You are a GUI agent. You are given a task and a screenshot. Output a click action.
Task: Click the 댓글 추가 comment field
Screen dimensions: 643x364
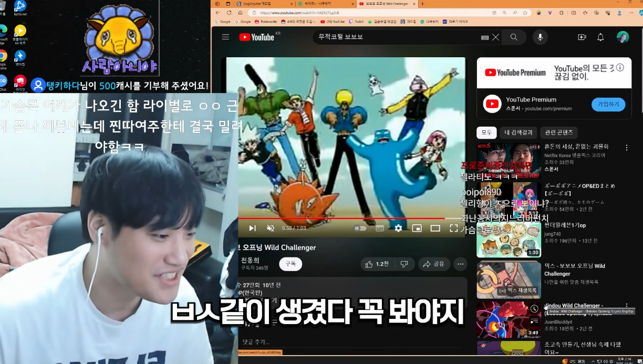352,342
